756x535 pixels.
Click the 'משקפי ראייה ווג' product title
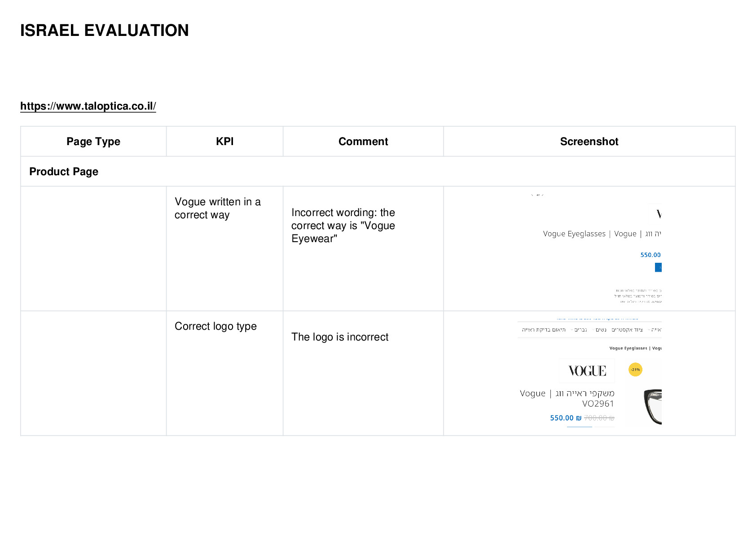585,393
